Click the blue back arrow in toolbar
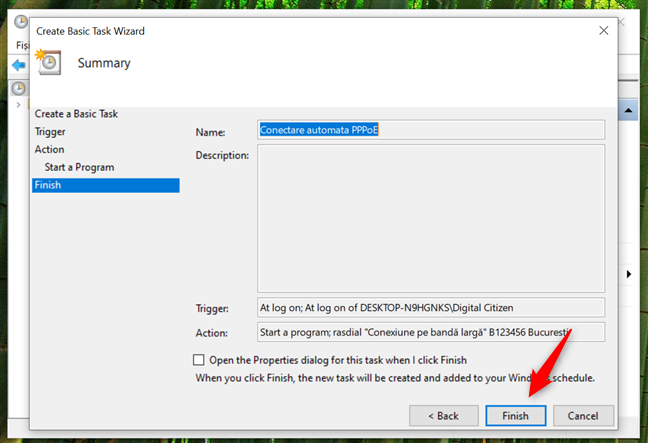The image size is (648, 443). pos(18,65)
